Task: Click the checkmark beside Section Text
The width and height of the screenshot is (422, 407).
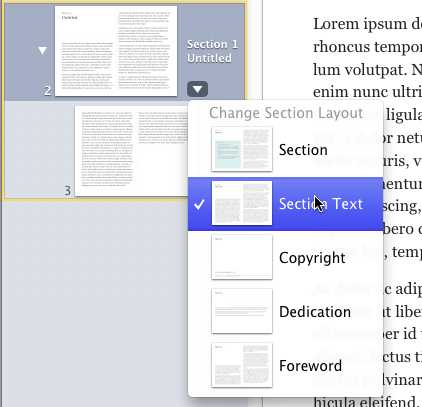Action: coord(199,204)
